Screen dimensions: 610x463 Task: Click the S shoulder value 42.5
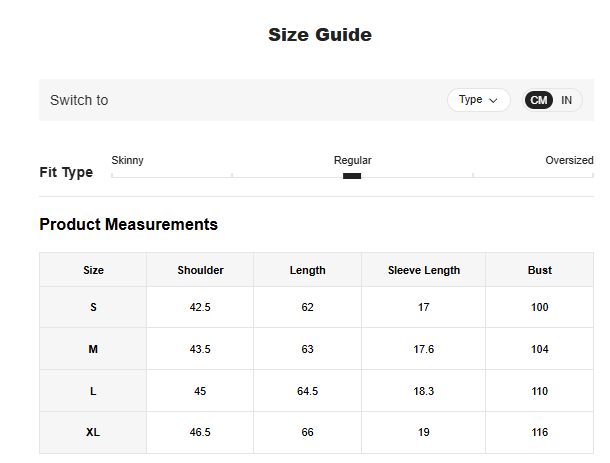(200, 307)
